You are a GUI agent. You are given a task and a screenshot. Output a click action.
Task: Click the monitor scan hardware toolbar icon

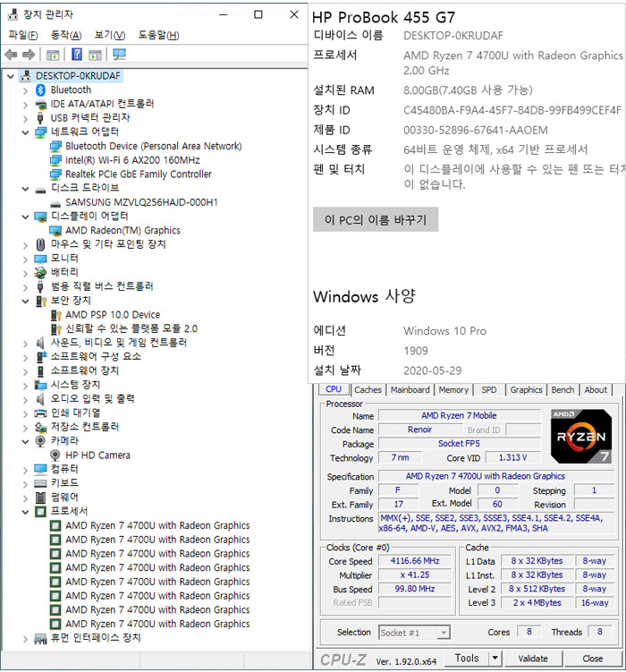119,55
